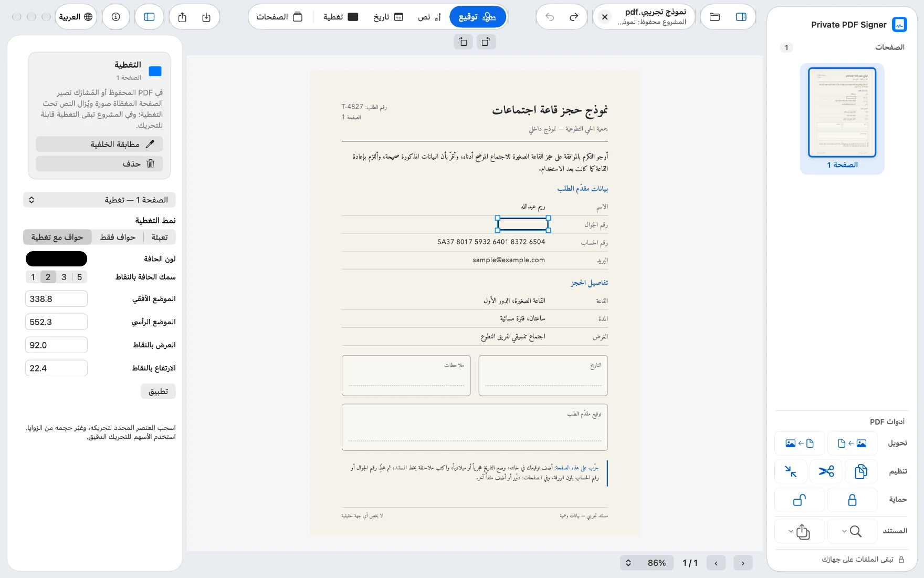The height and width of the screenshot is (578, 924).
Task: Click the scissors split icon
Action: tap(826, 471)
